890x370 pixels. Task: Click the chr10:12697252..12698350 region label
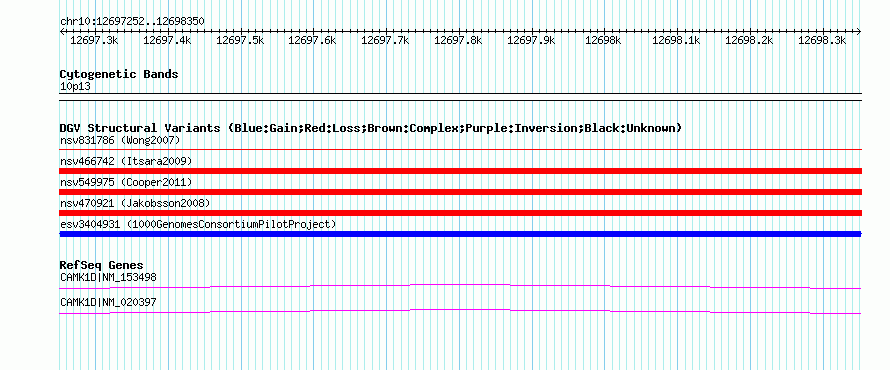pos(132,21)
